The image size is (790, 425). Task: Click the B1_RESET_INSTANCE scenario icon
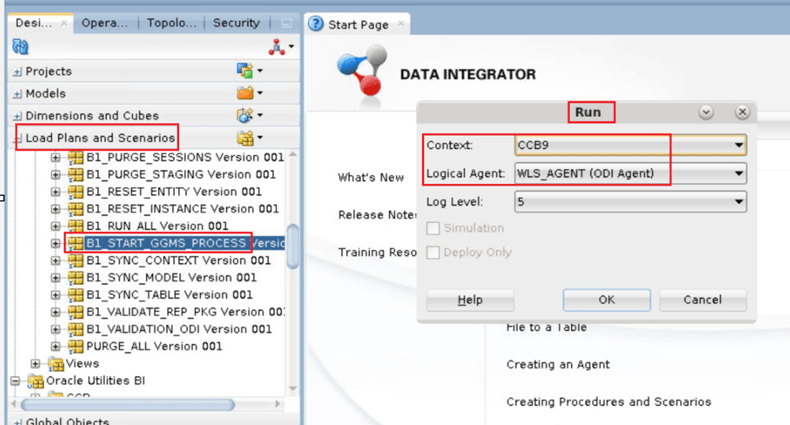[76, 209]
